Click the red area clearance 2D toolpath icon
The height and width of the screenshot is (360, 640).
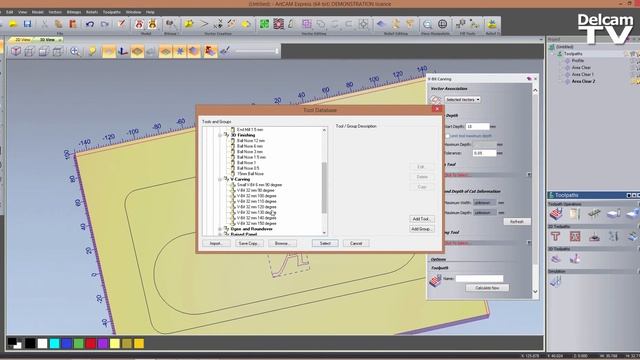coord(575,236)
